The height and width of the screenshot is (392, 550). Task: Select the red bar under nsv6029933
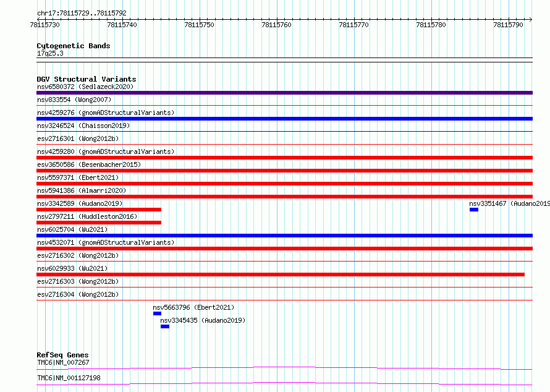pyautogui.click(x=281, y=275)
